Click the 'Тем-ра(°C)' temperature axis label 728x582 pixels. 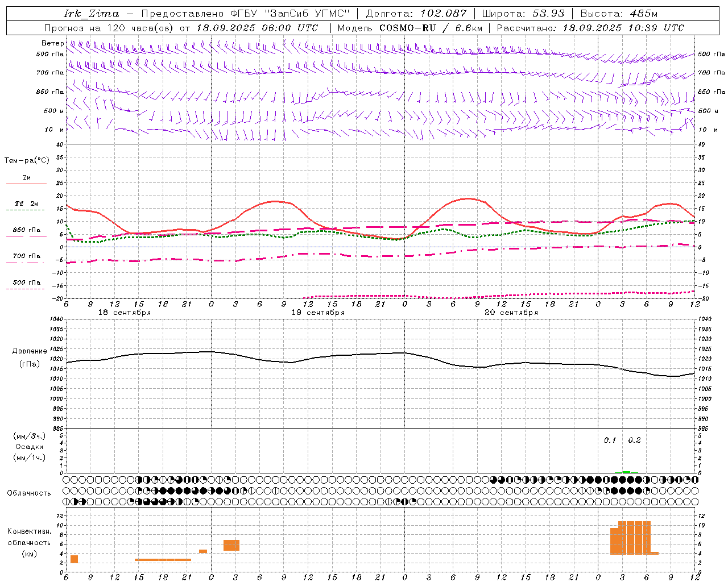(x=27, y=161)
